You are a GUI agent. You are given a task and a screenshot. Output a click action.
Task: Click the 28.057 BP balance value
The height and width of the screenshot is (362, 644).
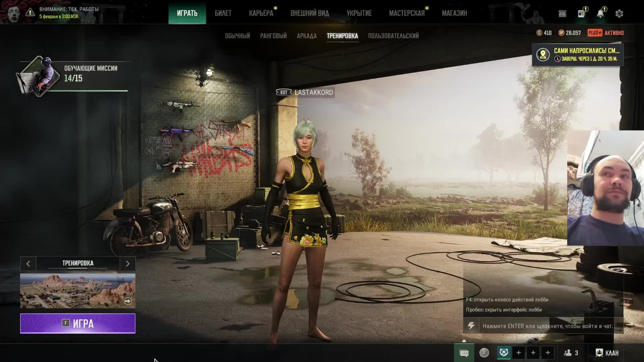click(573, 33)
